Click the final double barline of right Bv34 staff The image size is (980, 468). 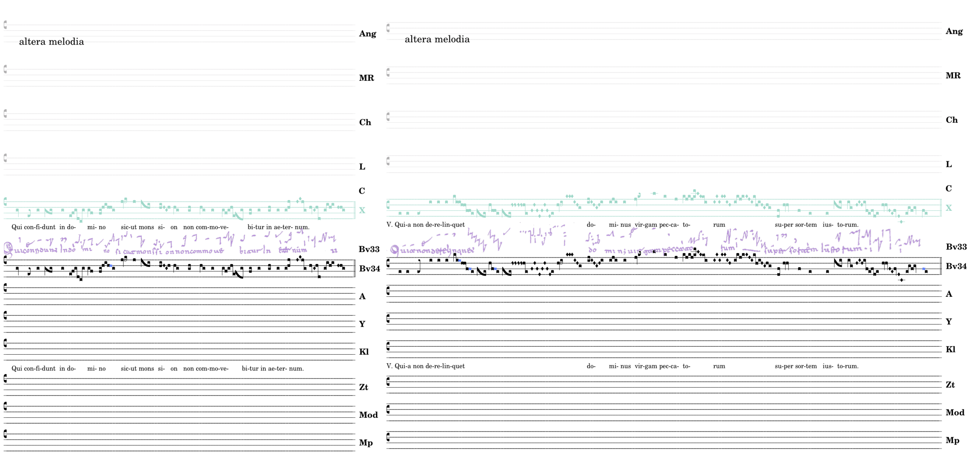point(940,266)
